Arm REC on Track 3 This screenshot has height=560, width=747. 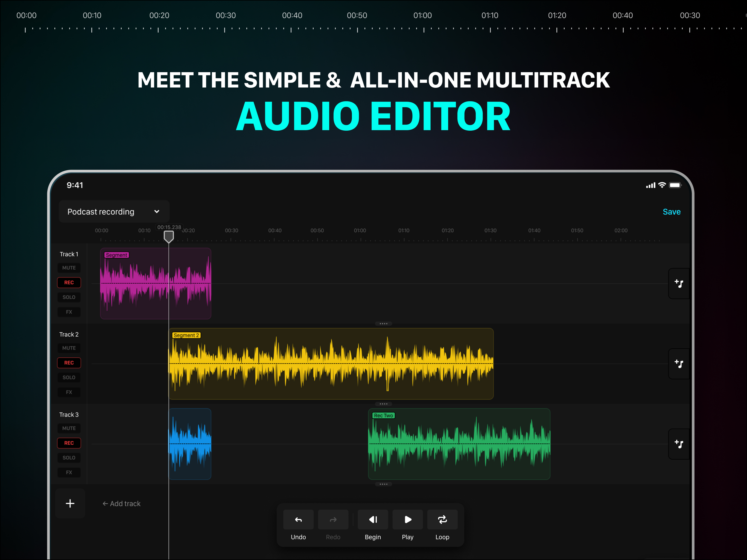[x=69, y=443]
